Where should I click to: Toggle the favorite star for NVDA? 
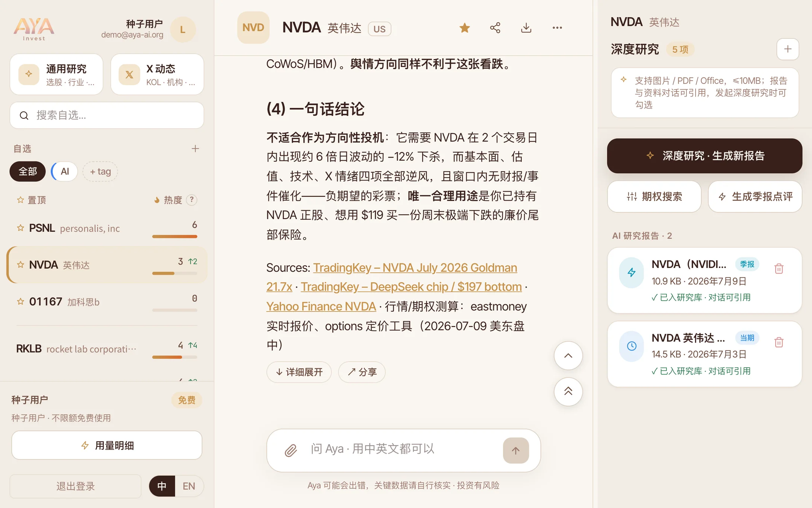click(465, 28)
